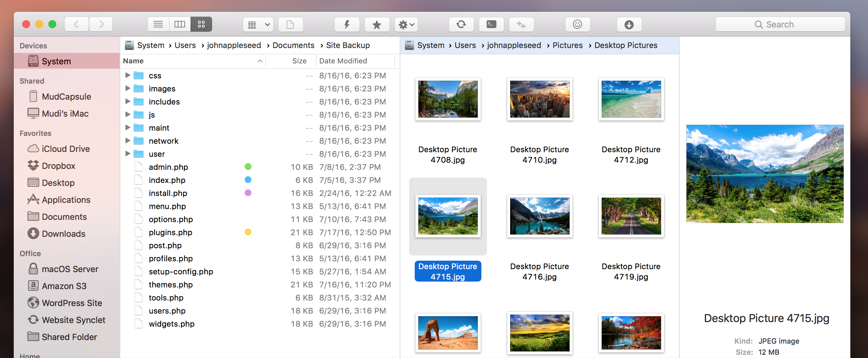The image size is (868, 358).
Task: Expand the network folder disclosure triangle
Action: point(128,140)
